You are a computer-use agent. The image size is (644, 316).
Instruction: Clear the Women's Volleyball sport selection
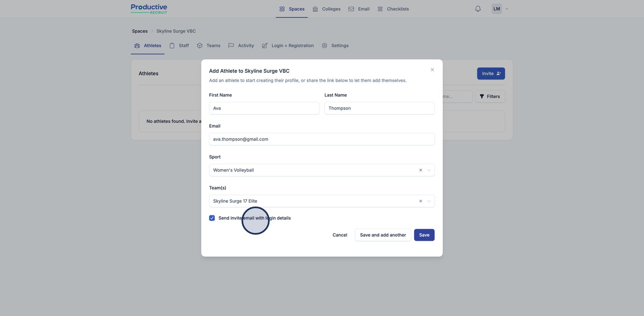coord(421,170)
